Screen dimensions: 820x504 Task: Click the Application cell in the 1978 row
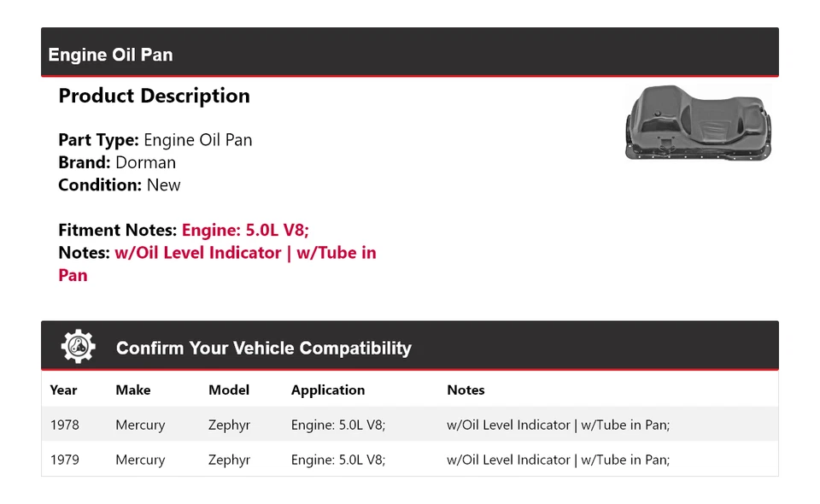click(x=338, y=425)
